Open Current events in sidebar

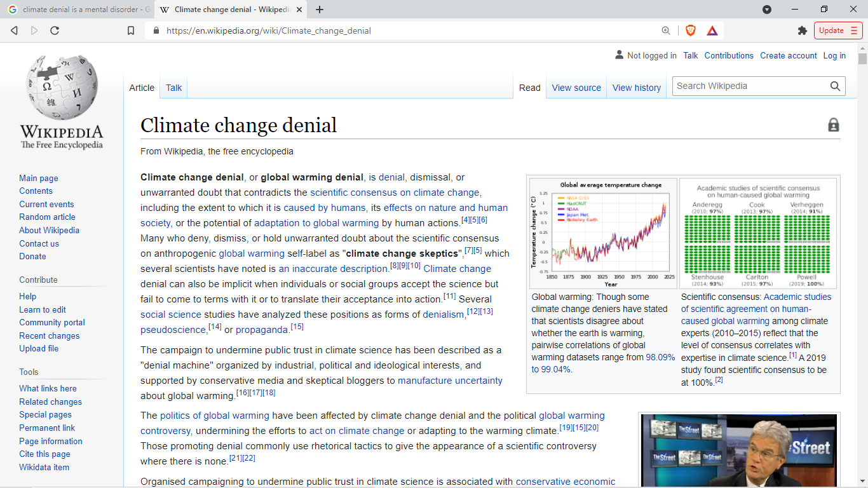tap(46, 205)
